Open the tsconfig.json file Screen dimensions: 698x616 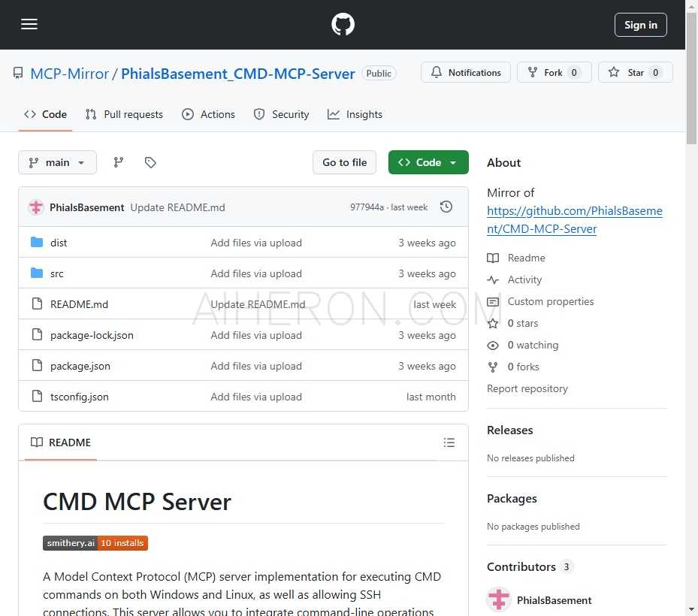[x=79, y=397]
